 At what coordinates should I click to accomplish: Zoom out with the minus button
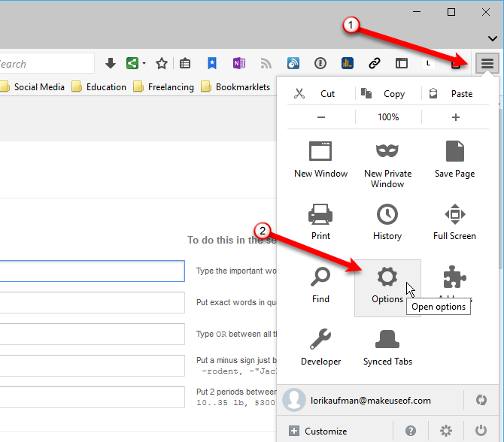[x=321, y=117]
